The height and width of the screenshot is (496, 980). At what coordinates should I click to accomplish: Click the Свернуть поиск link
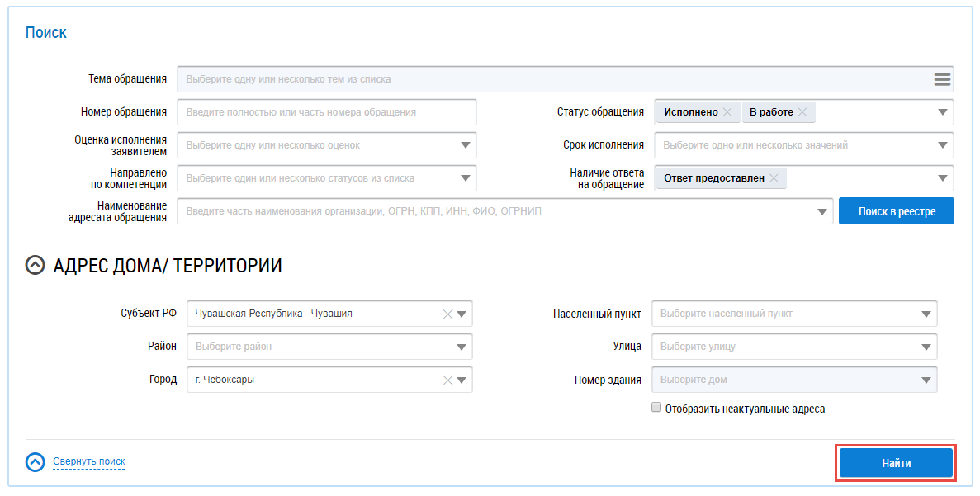click(88, 461)
